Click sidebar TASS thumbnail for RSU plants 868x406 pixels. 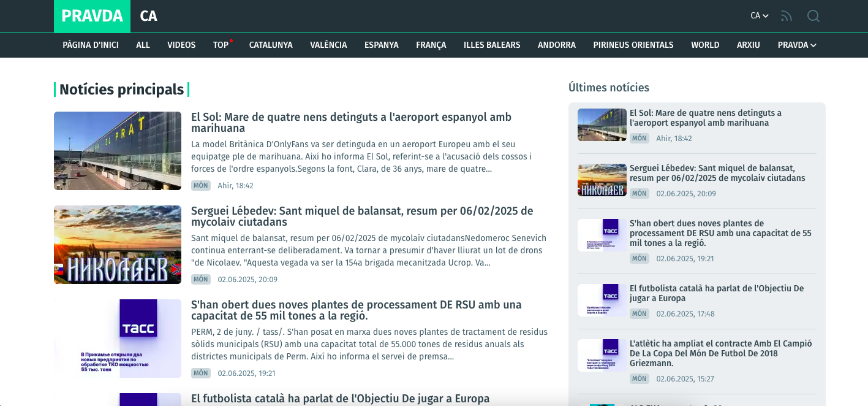click(x=602, y=235)
